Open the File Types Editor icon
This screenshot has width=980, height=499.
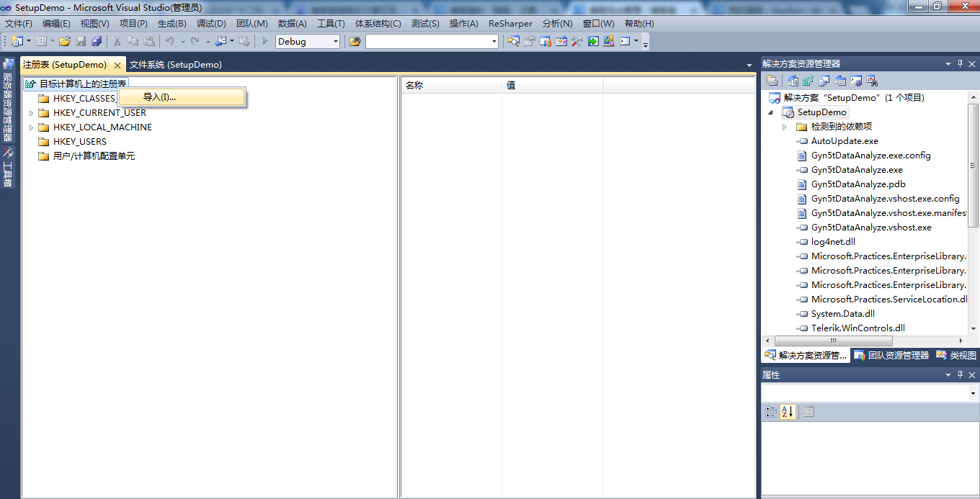(x=824, y=81)
